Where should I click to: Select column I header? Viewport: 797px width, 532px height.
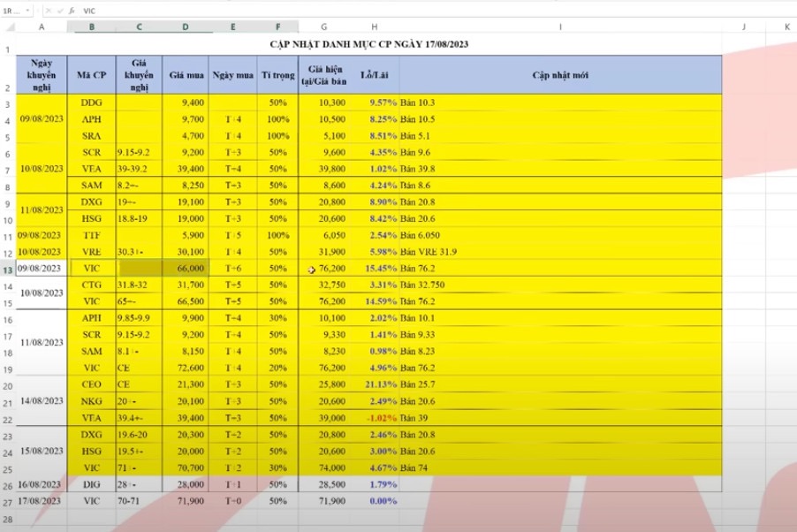click(x=560, y=27)
